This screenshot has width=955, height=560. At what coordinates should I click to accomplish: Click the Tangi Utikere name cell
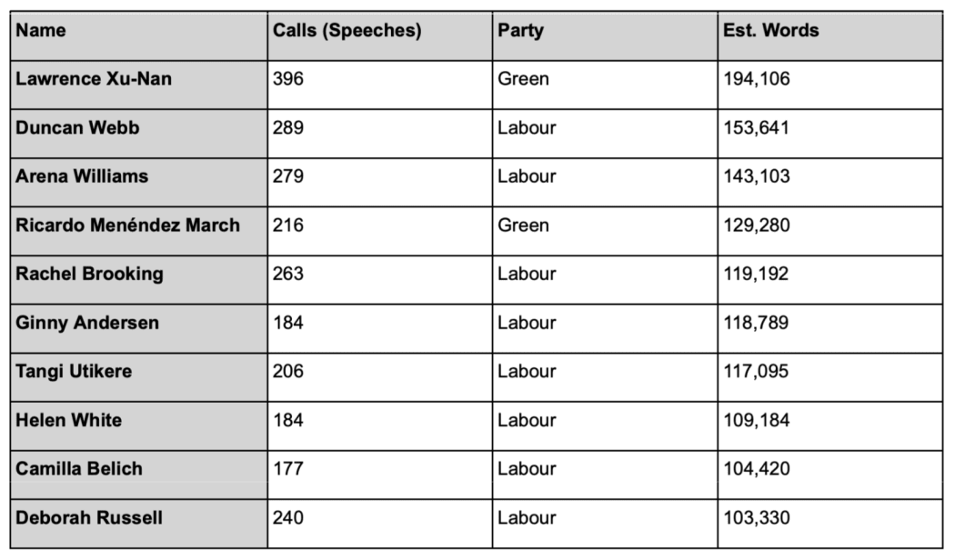click(74, 371)
